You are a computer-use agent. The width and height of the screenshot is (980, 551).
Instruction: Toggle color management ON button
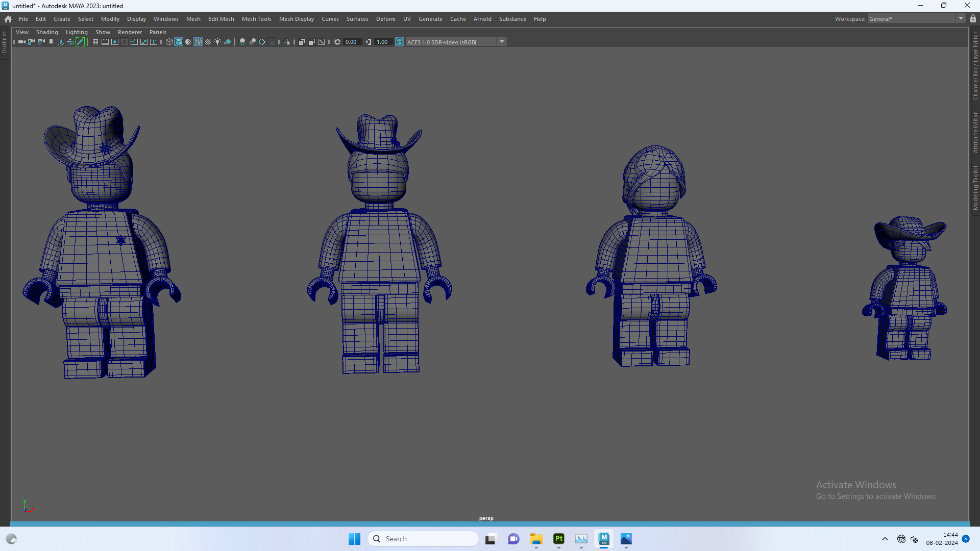(400, 42)
